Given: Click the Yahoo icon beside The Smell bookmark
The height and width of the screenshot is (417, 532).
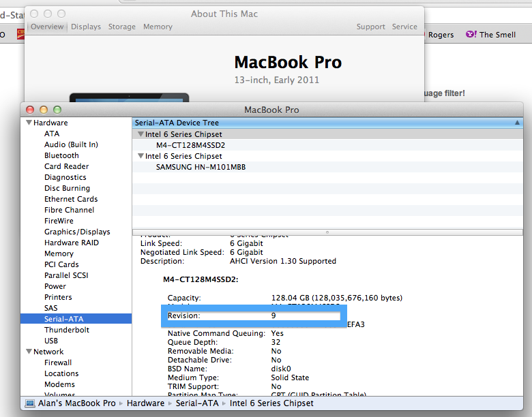Looking at the screenshot, I should [x=471, y=34].
